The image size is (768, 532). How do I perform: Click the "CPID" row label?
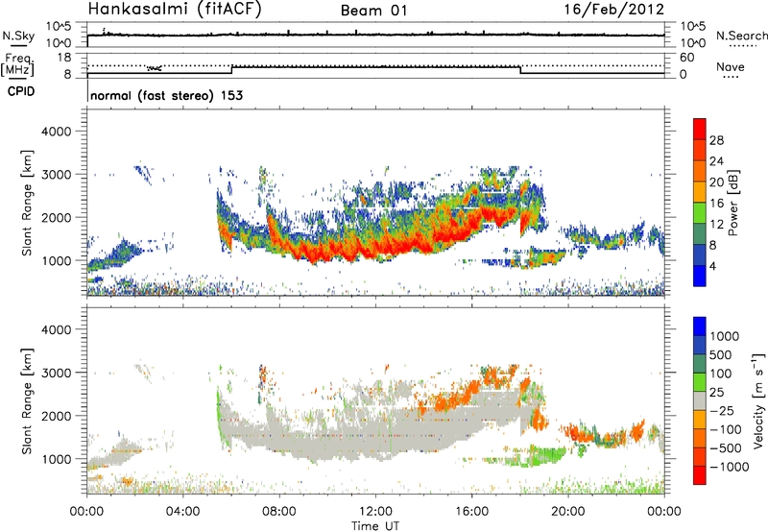pyautogui.click(x=20, y=91)
